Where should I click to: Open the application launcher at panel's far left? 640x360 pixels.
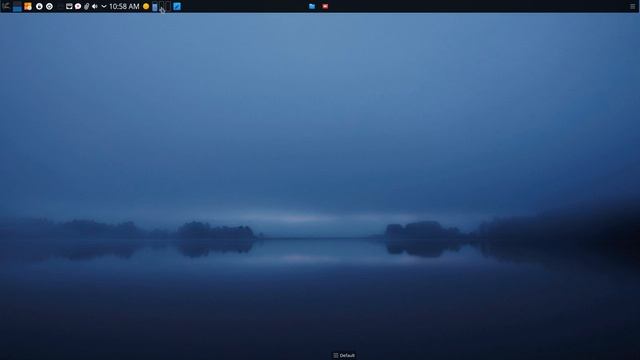[x=6, y=6]
